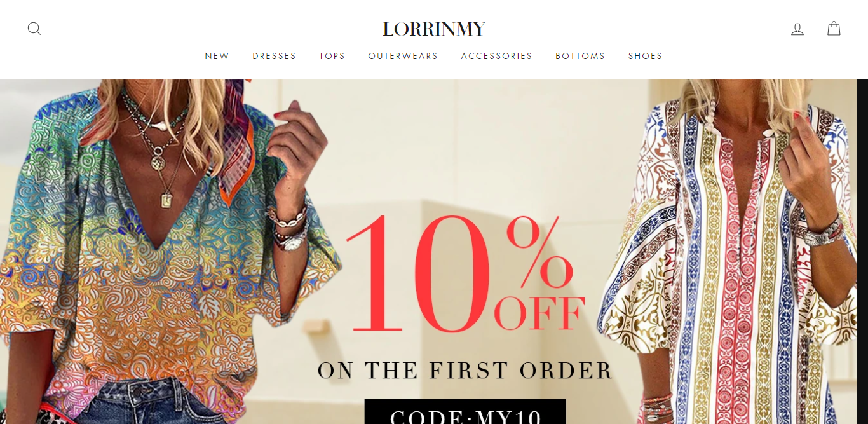Open the ACCESSORIES category
This screenshot has width=868, height=424.
(497, 56)
